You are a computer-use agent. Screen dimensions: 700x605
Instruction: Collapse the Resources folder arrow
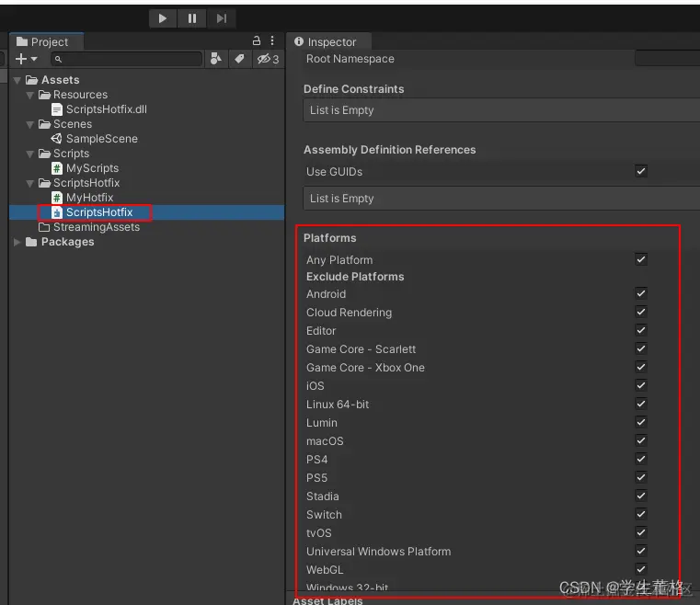click(30, 95)
